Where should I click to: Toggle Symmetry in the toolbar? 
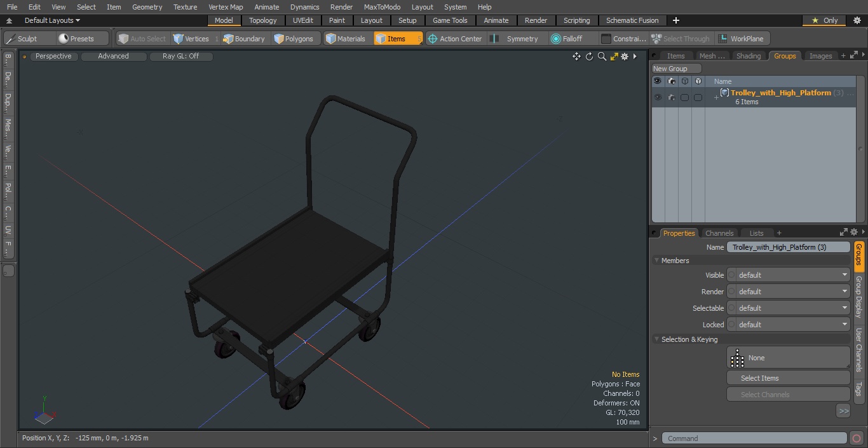[x=516, y=39]
